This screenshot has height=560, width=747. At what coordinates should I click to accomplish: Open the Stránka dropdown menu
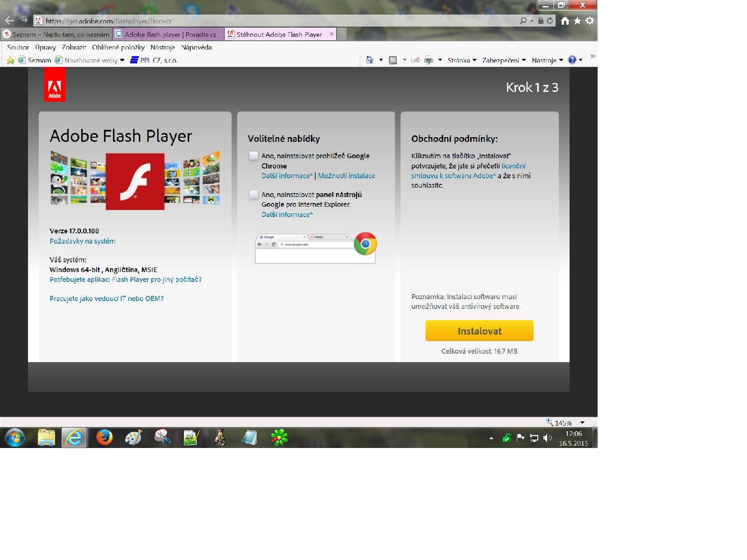coord(462,60)
